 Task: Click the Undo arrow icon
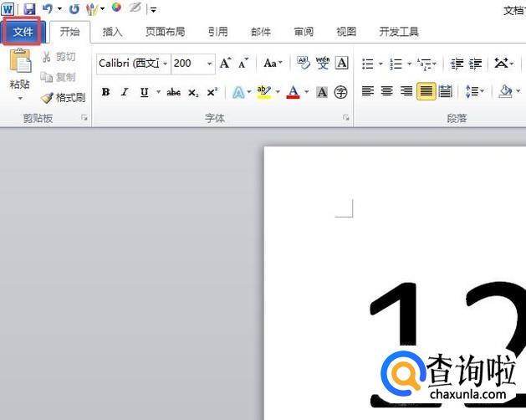[x=48, y=8]
